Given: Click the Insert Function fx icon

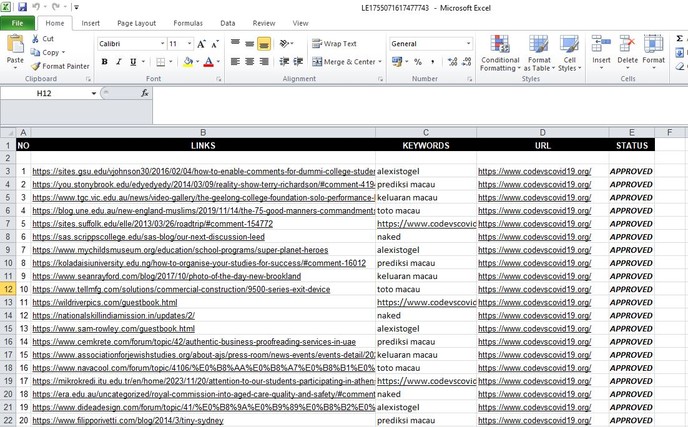Looking at the screenshot, I should click(x=145, y=92).
